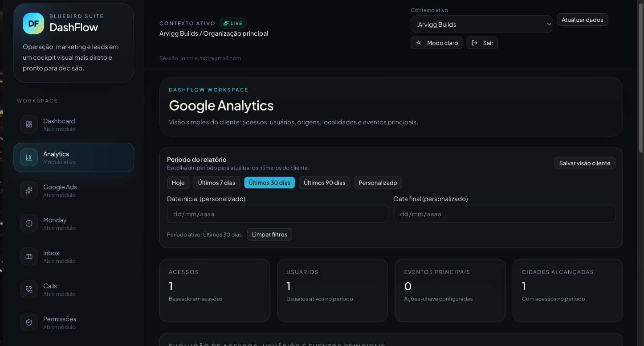
Task: Open the Calls module
Action: (x=73, y=289)
